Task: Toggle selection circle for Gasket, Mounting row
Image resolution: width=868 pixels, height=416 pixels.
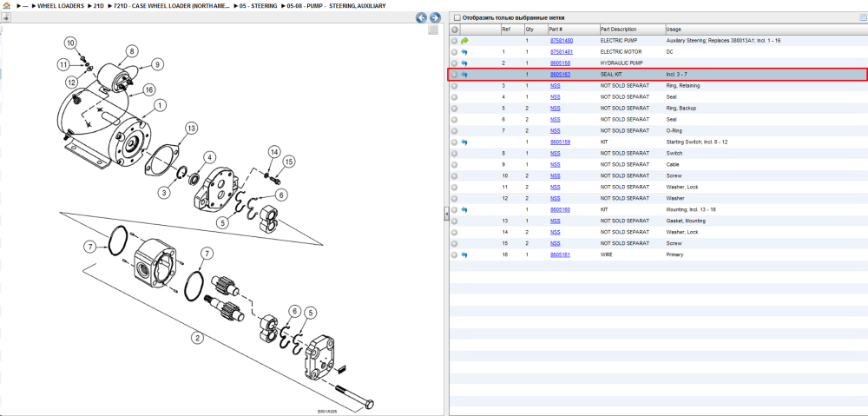Action: pos(455,221)
